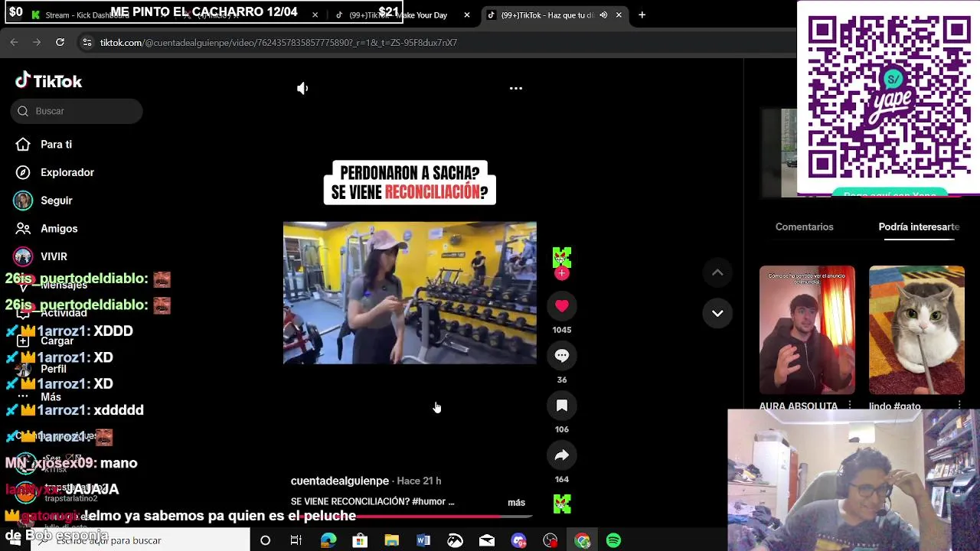Open OBS Studio from the taskbar
The image size is (980, 551).
(550, 540)
